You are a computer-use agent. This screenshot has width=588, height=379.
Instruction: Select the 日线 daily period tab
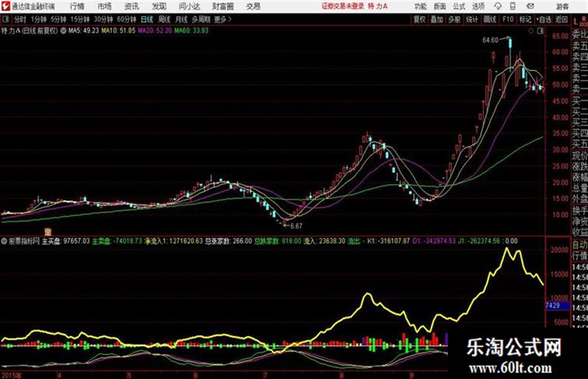tap(147, 19)
